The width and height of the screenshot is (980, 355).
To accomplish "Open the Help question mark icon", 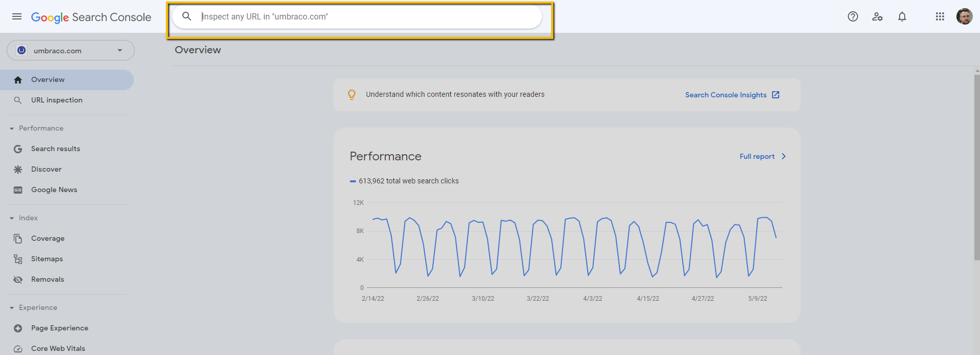I will (x=853, y=16).
